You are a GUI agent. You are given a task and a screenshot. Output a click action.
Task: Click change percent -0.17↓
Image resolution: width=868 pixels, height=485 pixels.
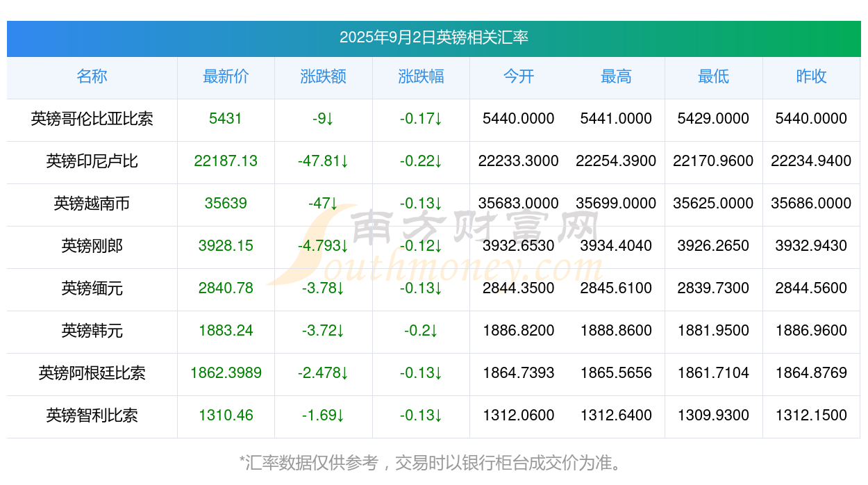tap(421, 119)
